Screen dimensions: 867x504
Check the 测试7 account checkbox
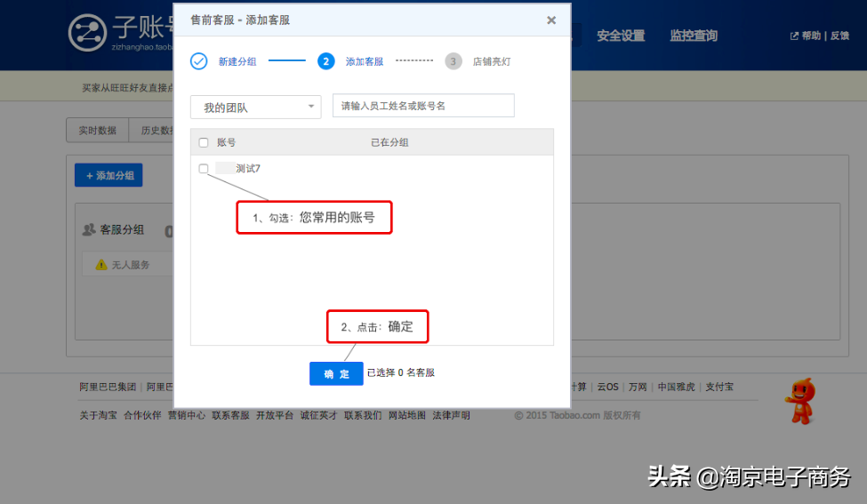pos(204,169)
